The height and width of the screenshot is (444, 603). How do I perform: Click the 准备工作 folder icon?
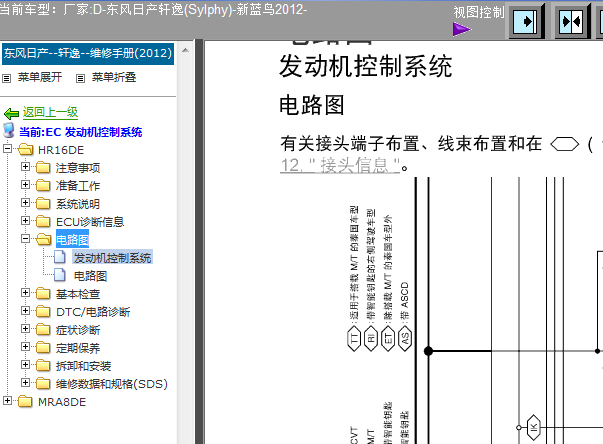(43, 185)
